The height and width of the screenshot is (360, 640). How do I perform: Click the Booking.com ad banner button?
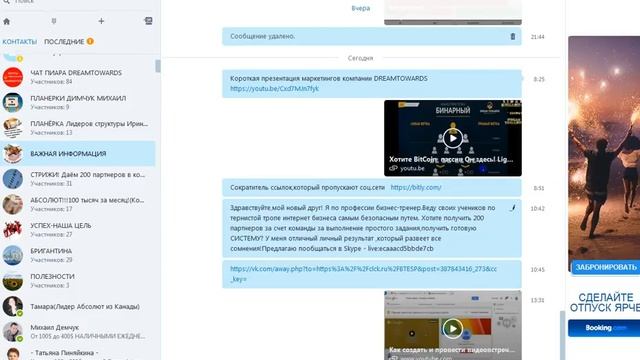point(604,328)
